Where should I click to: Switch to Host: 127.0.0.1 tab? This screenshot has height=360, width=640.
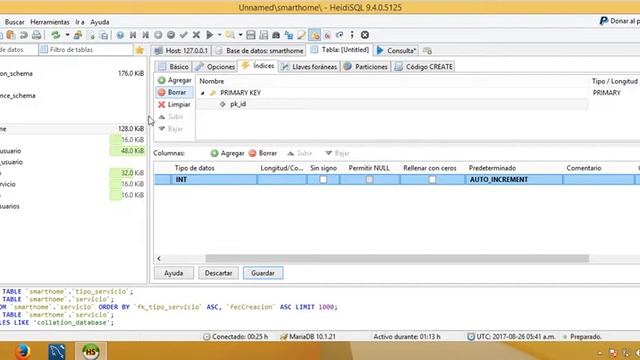pyautogui.click(x=182, y=51)
